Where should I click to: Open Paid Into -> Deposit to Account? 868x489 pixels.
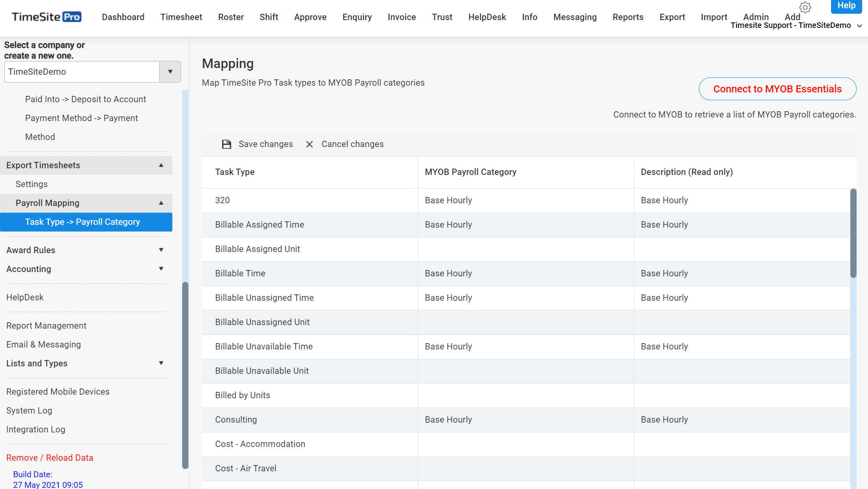85,99
